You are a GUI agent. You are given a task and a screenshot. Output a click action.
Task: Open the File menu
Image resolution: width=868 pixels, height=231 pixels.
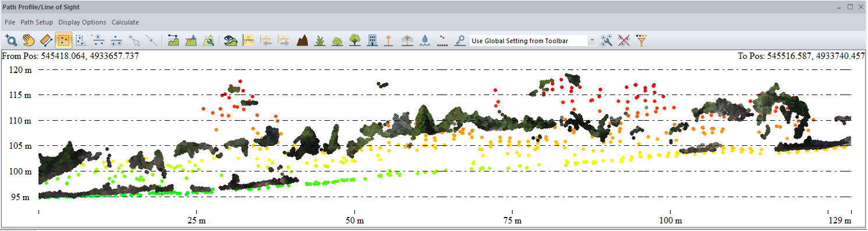(9, 22)
